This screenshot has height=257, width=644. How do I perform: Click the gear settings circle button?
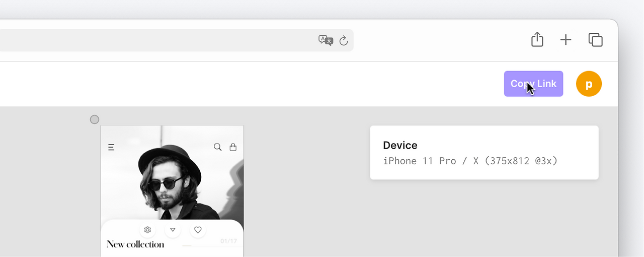pyautogui.click(x=147, y=230)
